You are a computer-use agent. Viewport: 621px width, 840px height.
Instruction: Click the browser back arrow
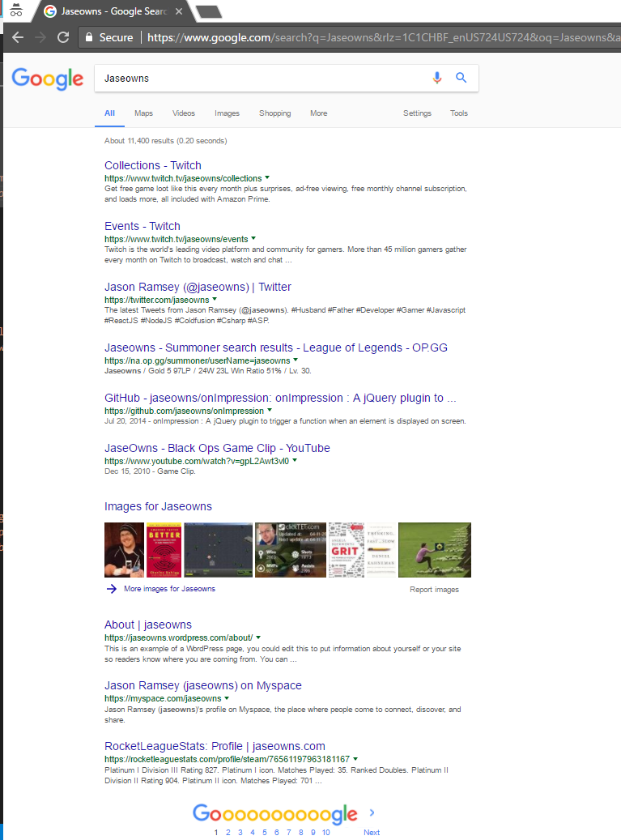coord(18,37)
